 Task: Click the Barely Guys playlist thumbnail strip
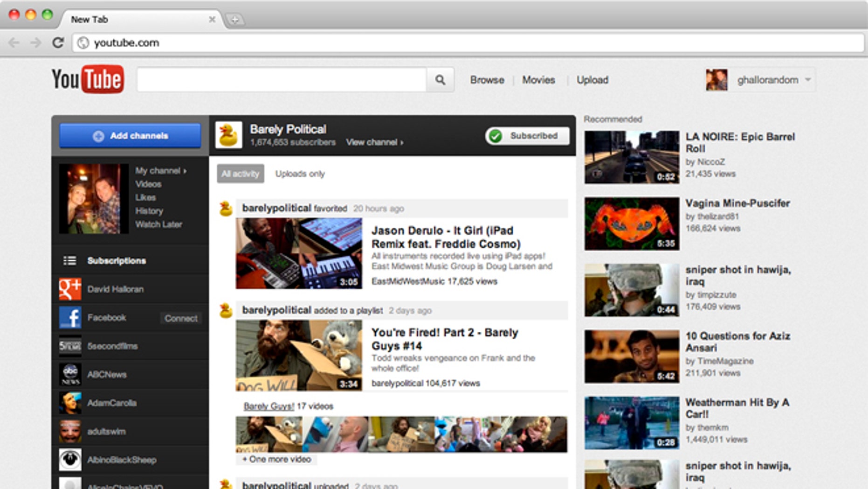coord(401,434)
